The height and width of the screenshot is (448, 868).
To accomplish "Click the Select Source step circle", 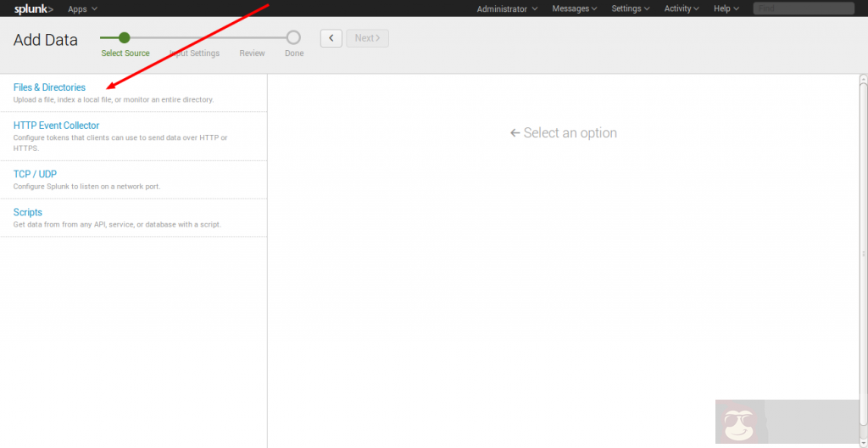I will pyautogui.click(x=125, y=37).
